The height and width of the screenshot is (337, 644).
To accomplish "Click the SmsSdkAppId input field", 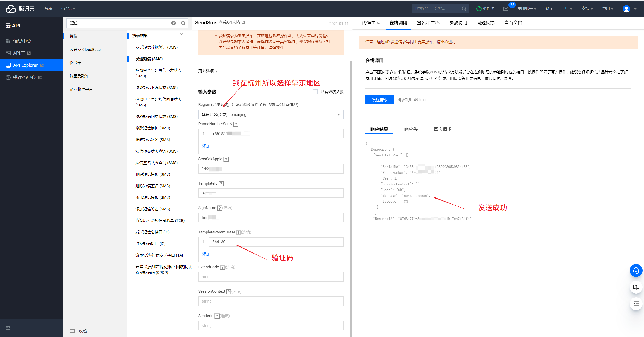I will tap(271, 169).
